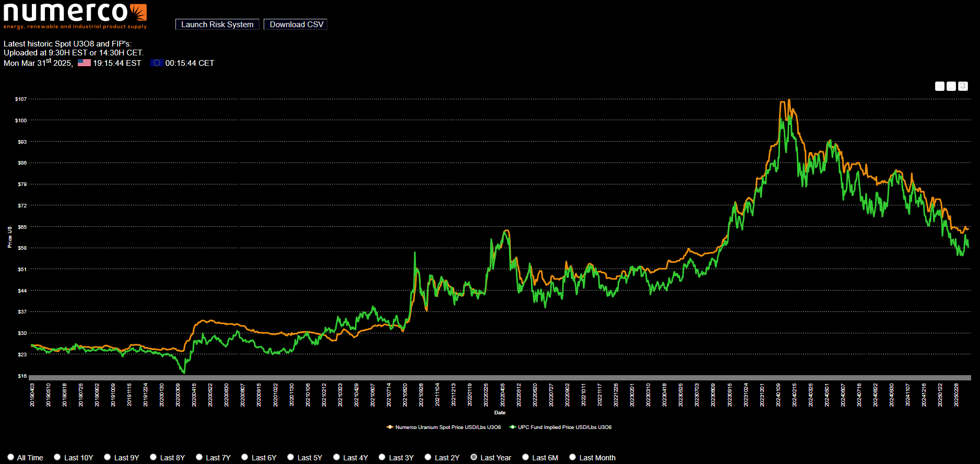
Task: Click the green legend marker for UPC Fund
Action: click(513, 427)
